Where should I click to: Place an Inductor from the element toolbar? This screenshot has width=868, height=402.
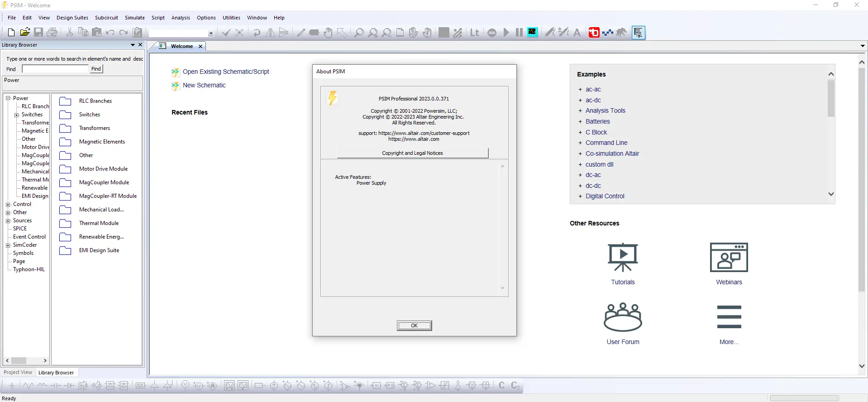pos(42,386)
